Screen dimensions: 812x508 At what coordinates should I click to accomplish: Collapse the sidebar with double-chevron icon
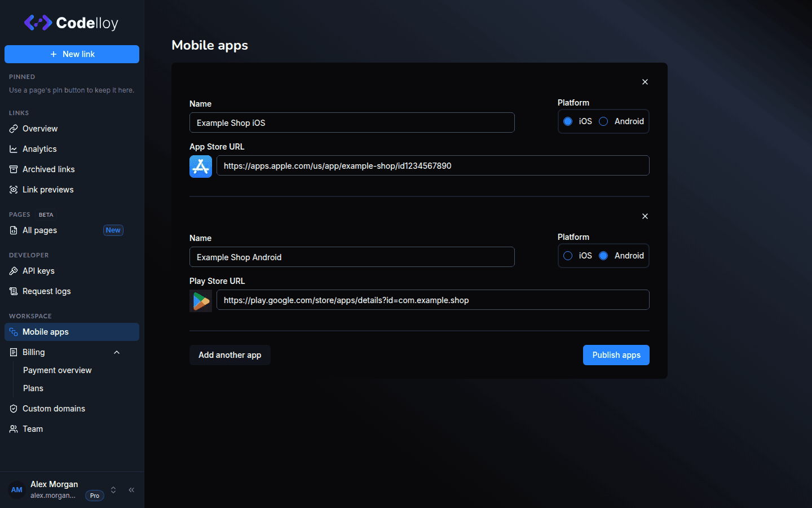coord(131,490)
